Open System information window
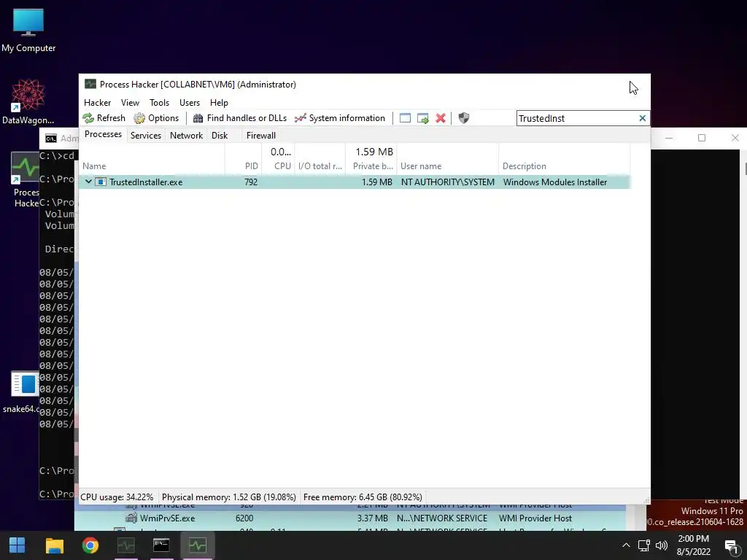 [340, 118]
